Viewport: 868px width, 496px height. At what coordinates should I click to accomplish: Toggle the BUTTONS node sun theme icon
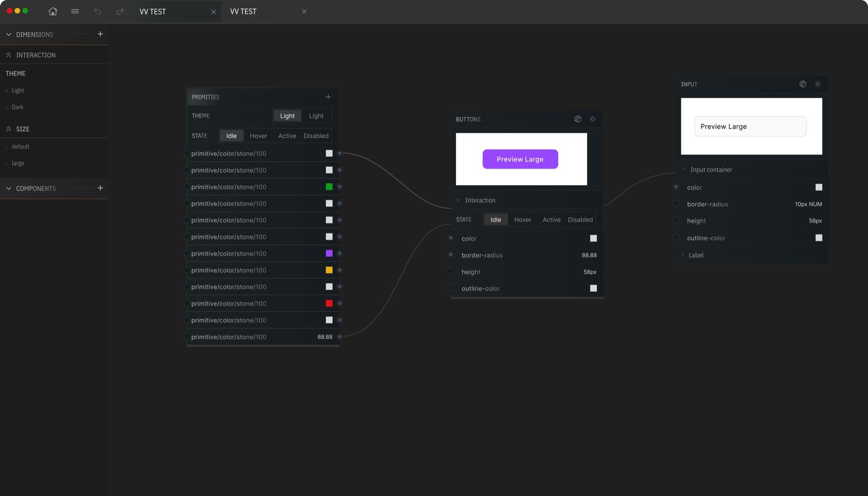point(593,119)
